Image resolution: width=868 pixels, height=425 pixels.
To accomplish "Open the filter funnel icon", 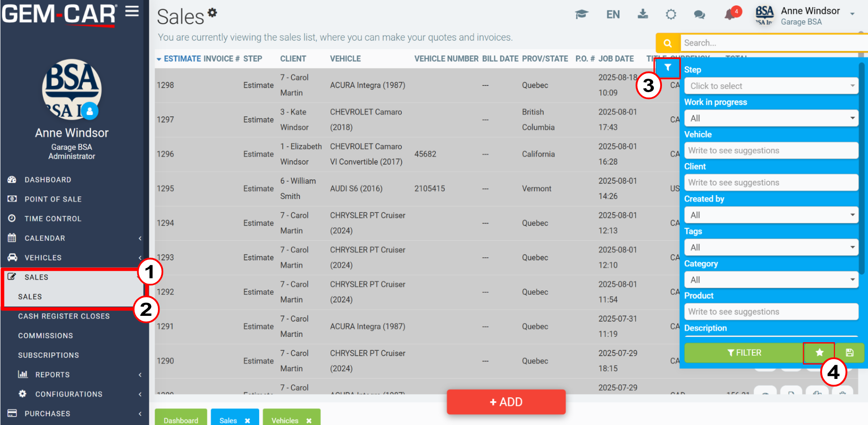I will [667, 68].
